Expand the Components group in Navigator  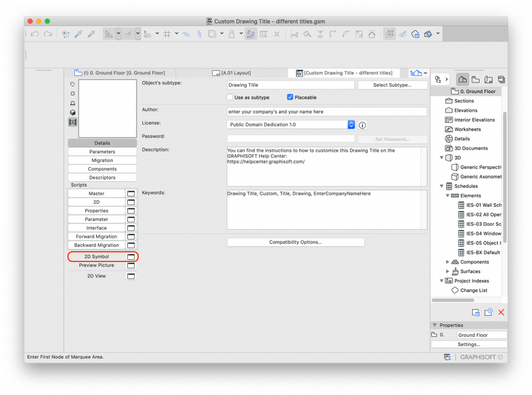pos(448,262)
